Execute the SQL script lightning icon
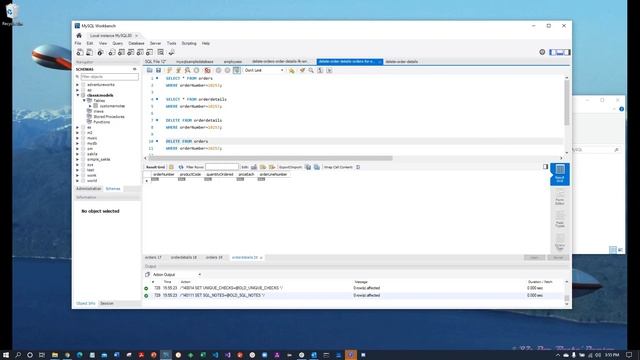Viewport: 640px width, 360px height. (170, 70)
